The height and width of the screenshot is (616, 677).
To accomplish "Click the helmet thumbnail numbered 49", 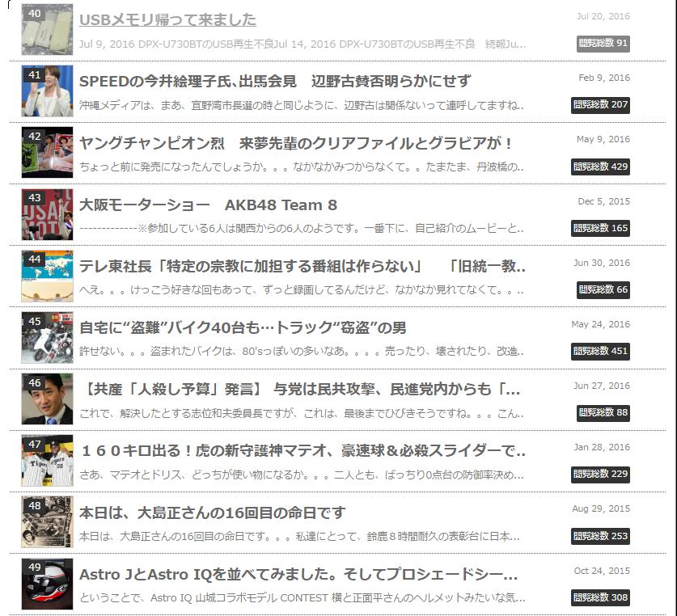I will tap(47, 584).
